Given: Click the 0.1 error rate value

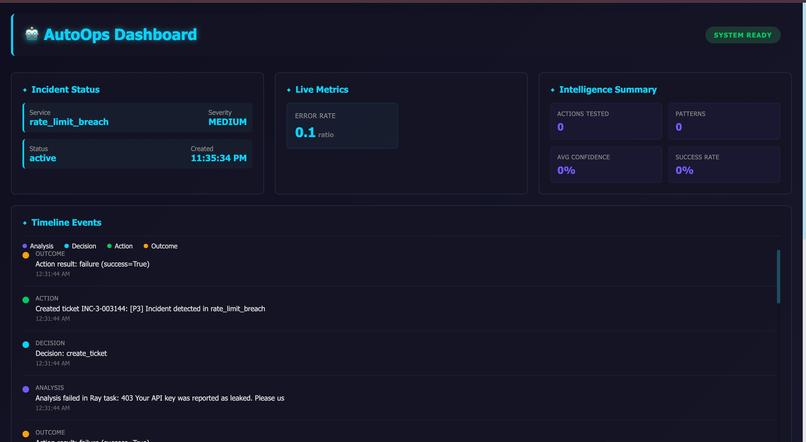Looking at the screenshot, I should tap(305, 133).
